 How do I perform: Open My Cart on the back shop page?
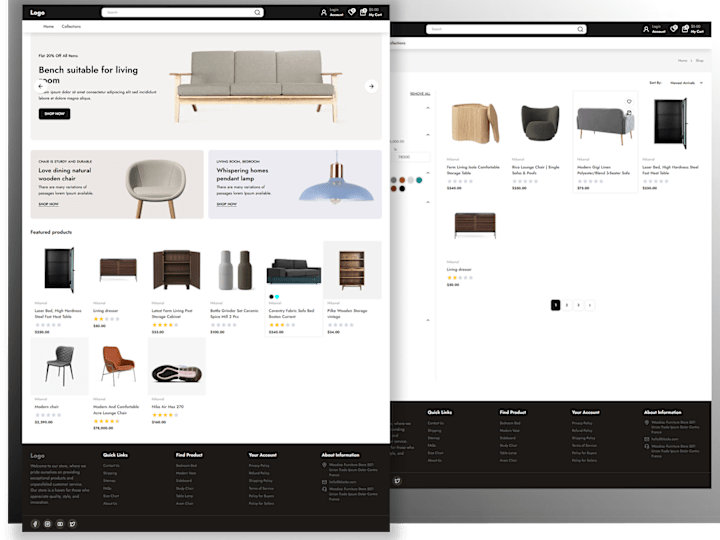point(693,29)
